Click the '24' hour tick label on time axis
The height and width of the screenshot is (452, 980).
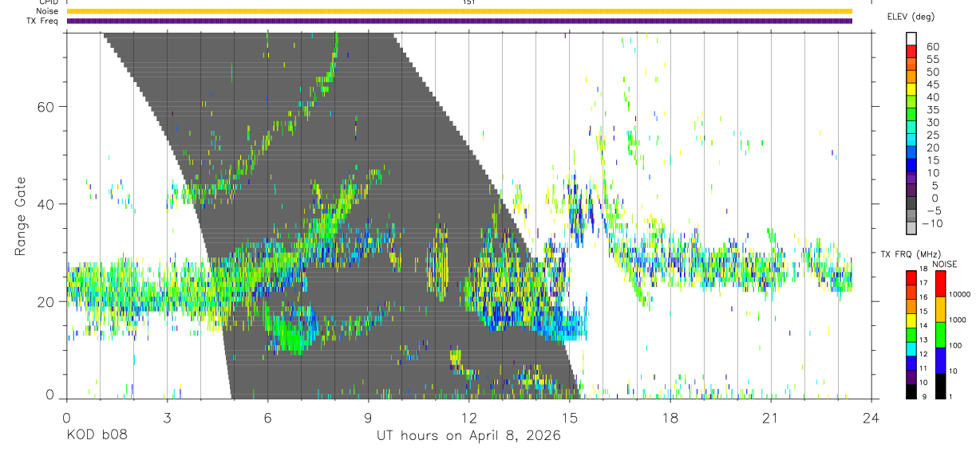click(x=871, y=418)
